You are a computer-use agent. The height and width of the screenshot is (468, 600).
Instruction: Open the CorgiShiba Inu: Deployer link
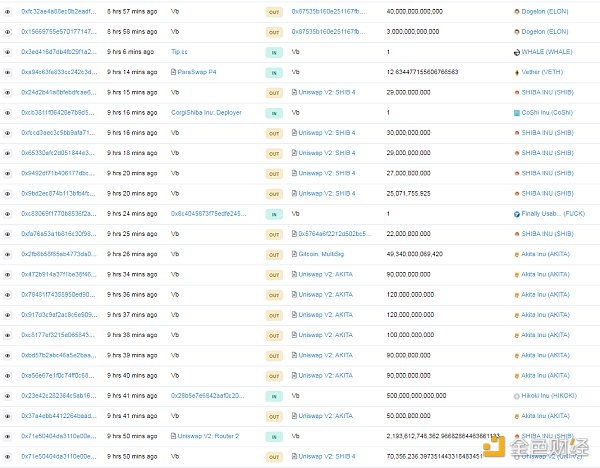pos(206,113)
